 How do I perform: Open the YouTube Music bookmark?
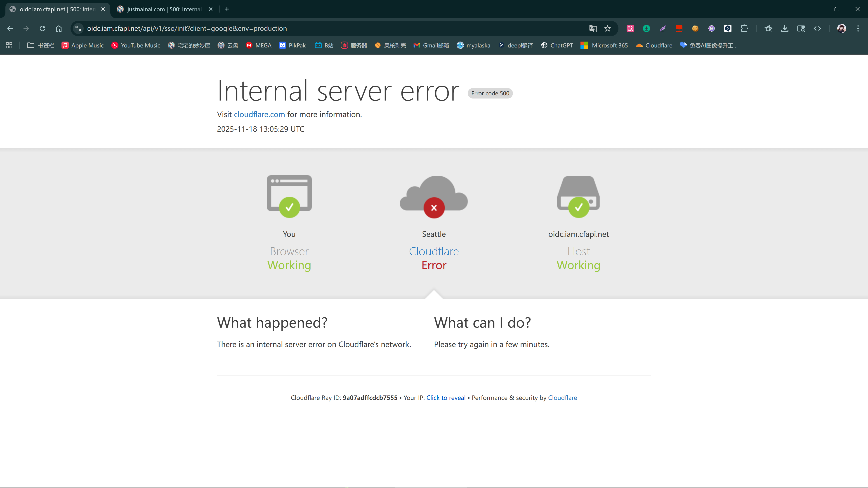click(x=136, y=45)
